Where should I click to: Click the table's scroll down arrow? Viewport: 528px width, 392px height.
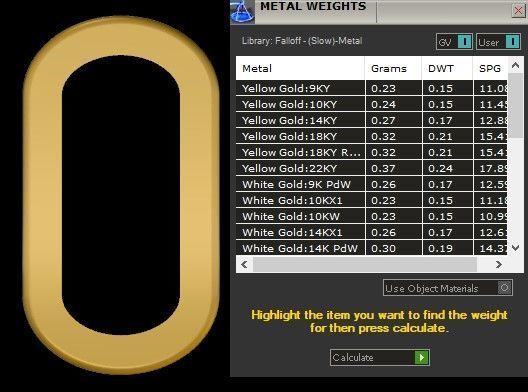tap(515, 248)
